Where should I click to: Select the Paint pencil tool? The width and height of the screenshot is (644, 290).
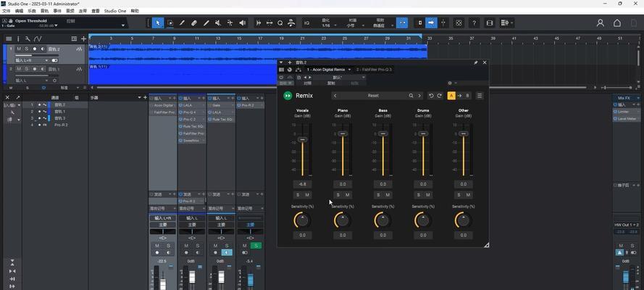pyautogui.click(x=183, y=23)
